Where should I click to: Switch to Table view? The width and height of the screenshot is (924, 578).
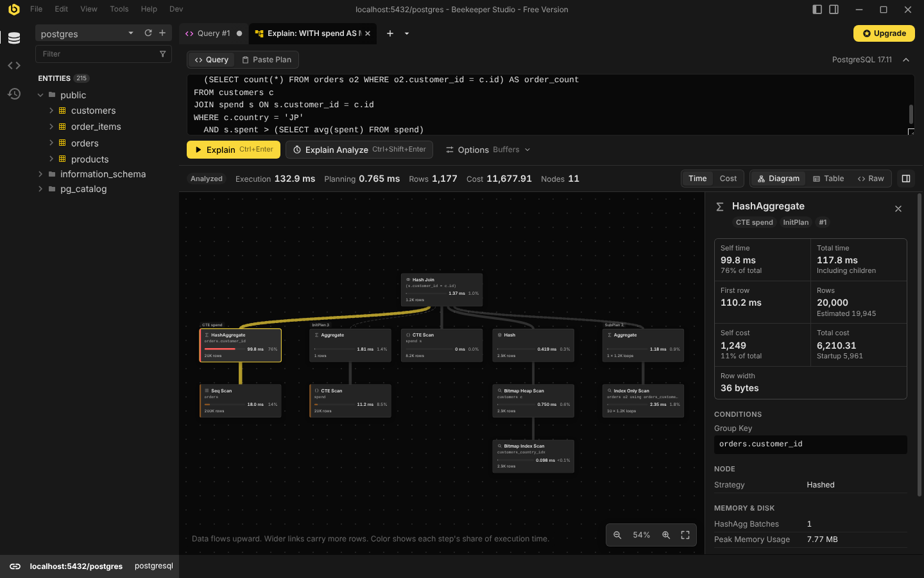[x=828, y=179]
